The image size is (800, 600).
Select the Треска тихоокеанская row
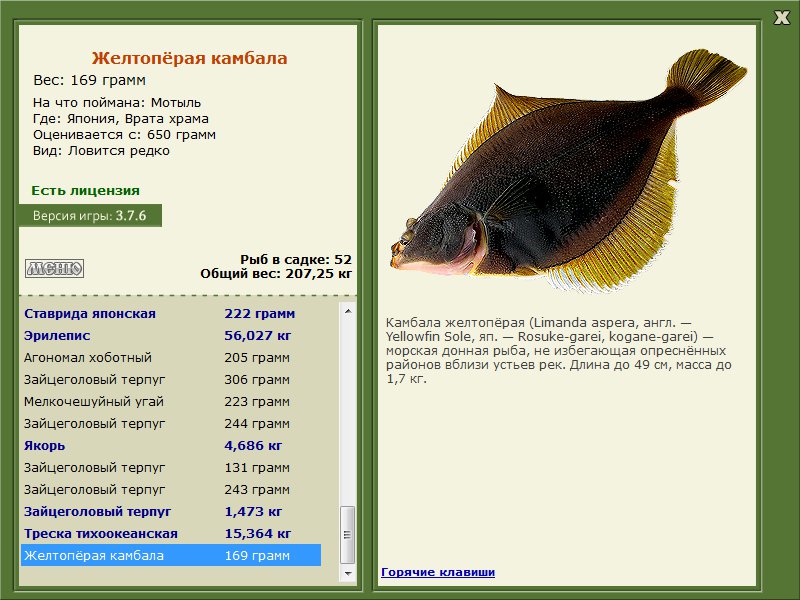171,533
